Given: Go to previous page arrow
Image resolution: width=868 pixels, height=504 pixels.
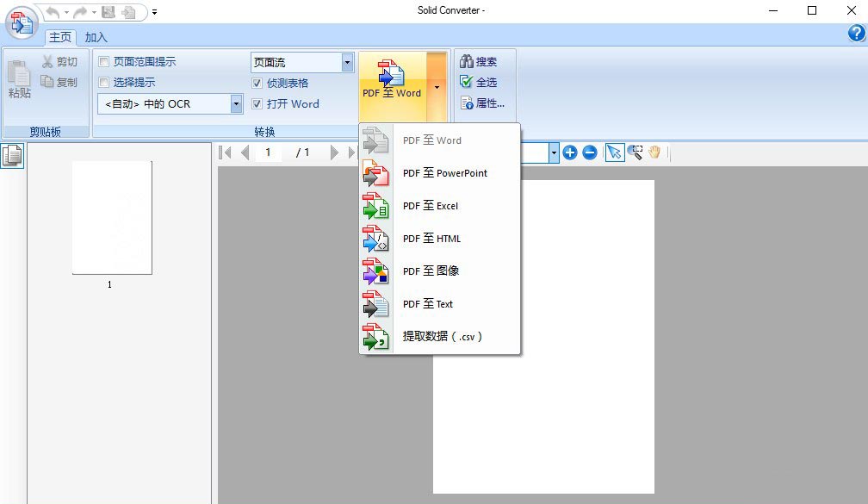Looking at the screenshot, I should click(x=245, y=152).
